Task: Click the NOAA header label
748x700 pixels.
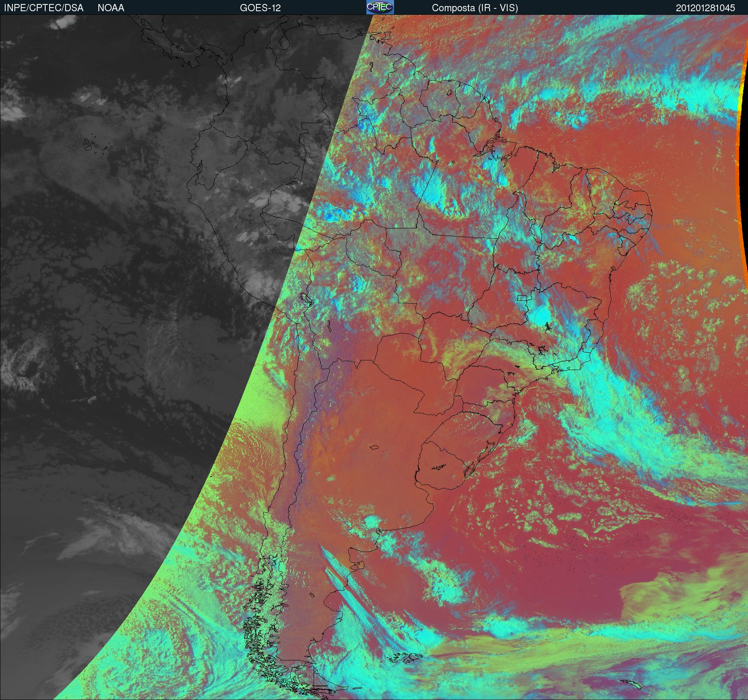Action: pos(111,8)
